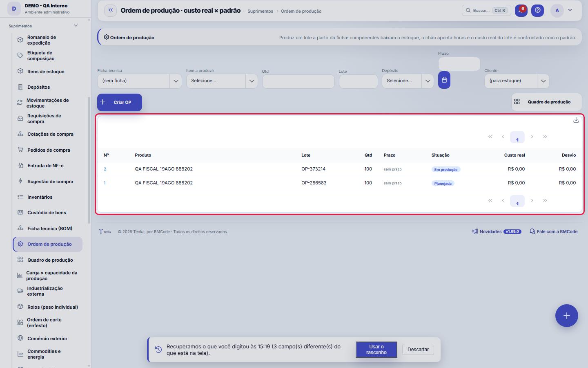Click the user avatar letter A

pyautogui.click(x=557, y=11)
